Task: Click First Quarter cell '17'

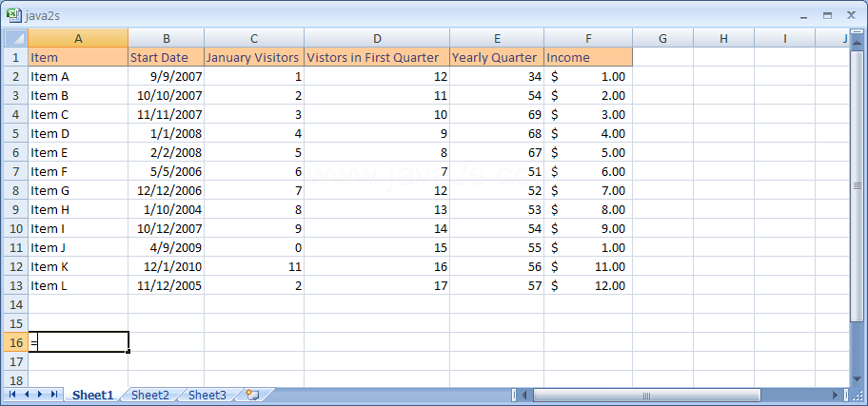Action: pos(377,285)
